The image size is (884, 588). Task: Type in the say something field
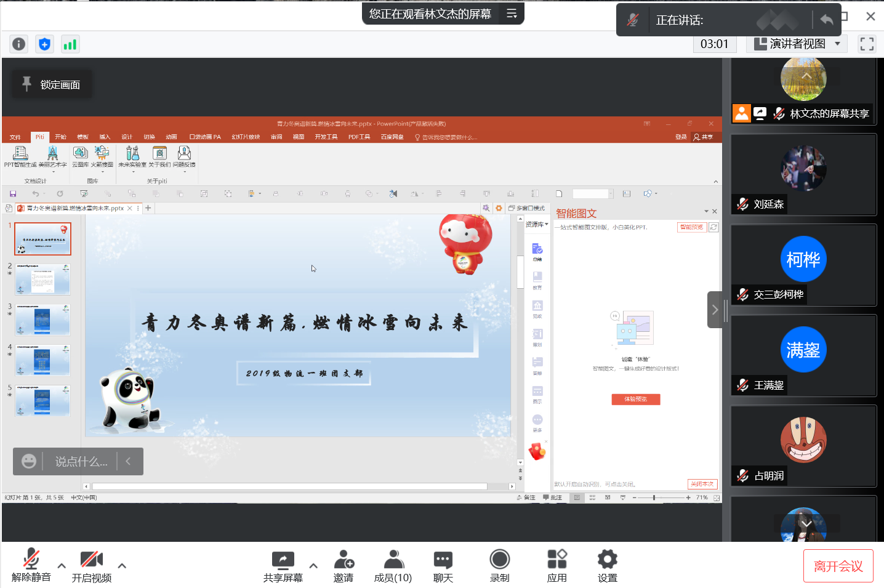[x=81, y=461]
